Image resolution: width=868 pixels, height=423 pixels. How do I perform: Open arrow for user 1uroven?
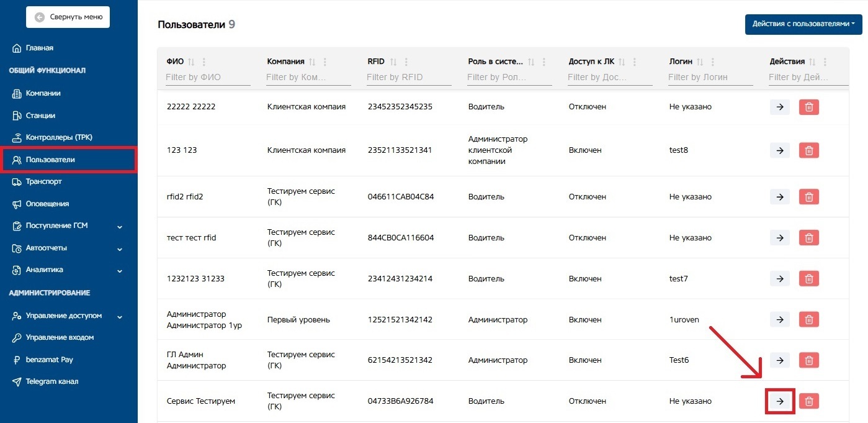780,319
